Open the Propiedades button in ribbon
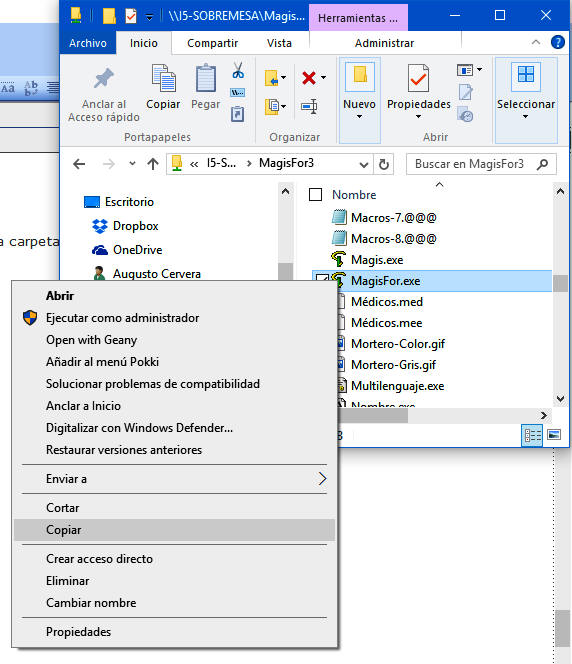572x664 pixels. coord(418,91)
